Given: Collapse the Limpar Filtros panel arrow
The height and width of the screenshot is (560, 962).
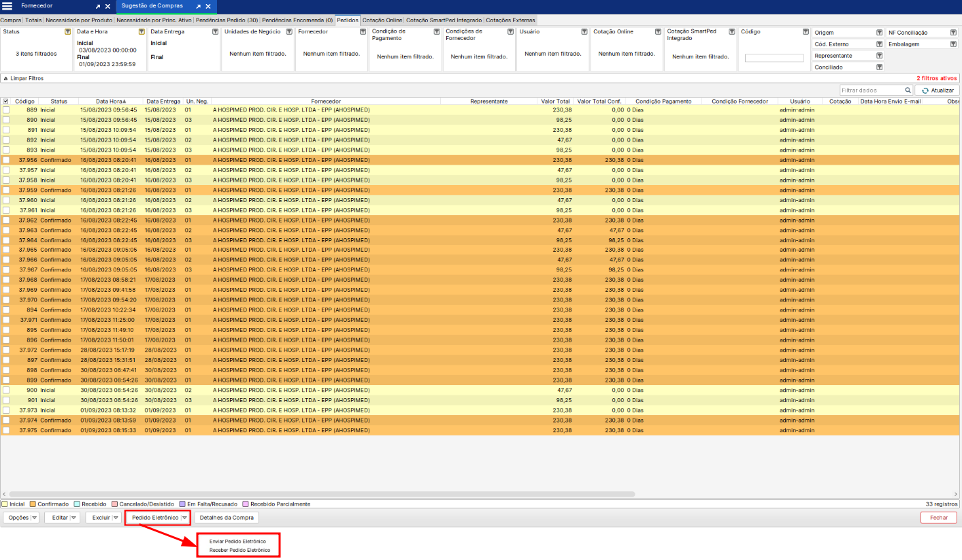Looking at the screenshot, I should [5, 78].
